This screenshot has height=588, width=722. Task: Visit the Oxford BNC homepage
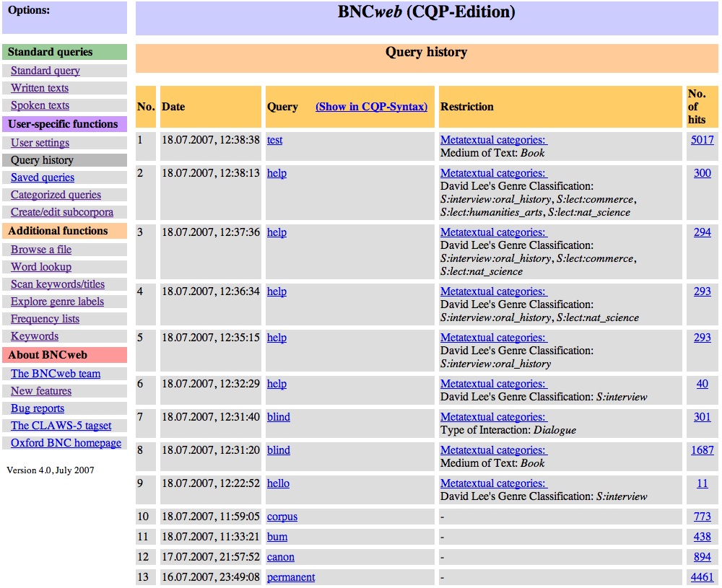click(66, 443)
